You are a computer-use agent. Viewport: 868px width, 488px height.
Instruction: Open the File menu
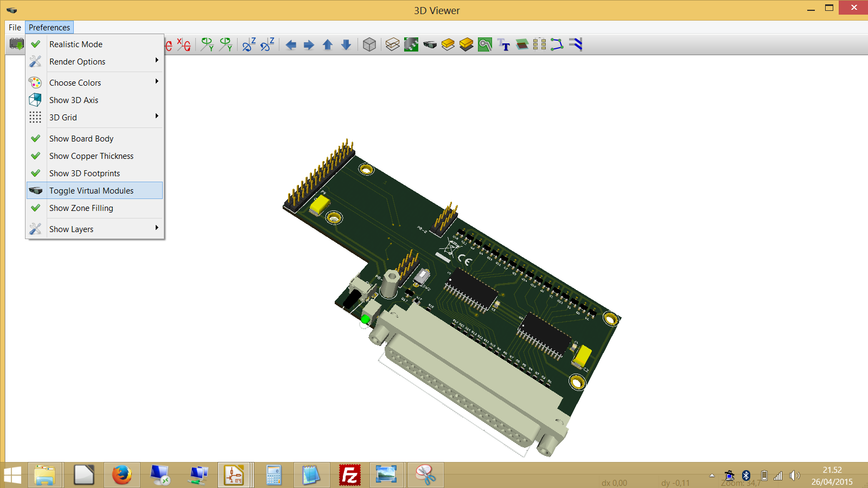click(x=15, y=28)
